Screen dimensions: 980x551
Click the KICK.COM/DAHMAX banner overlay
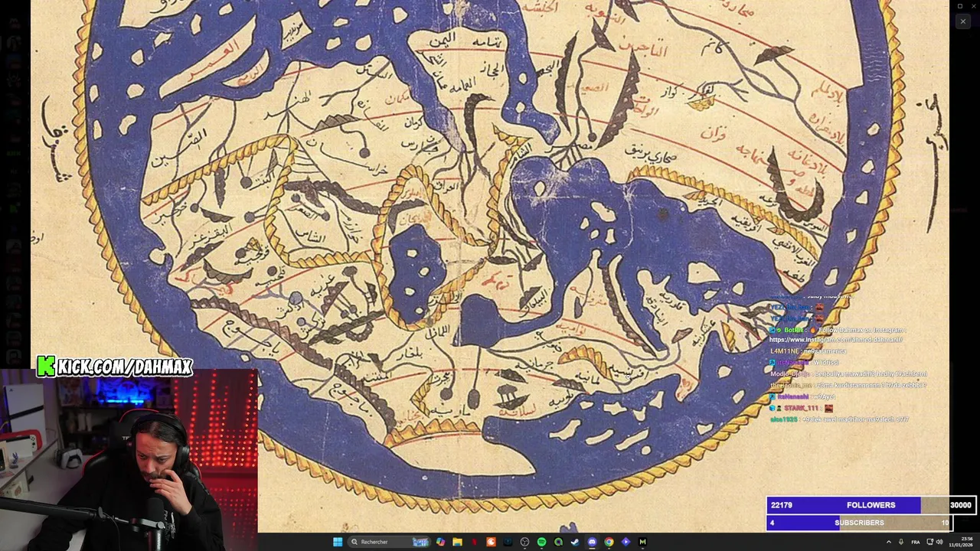coord(115,367)
